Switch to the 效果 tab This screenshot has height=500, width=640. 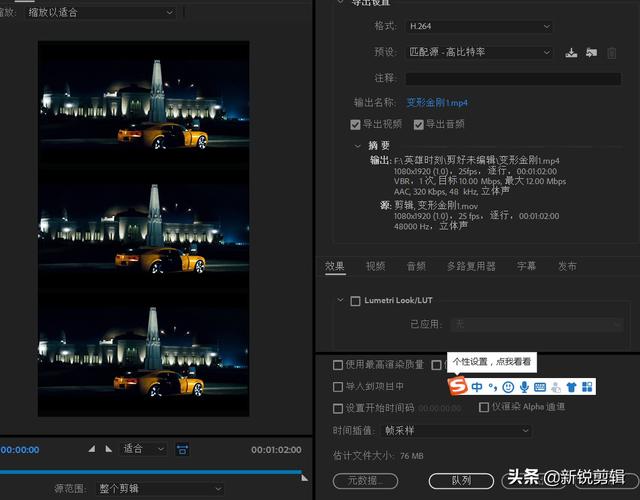(x=335, y=266)
